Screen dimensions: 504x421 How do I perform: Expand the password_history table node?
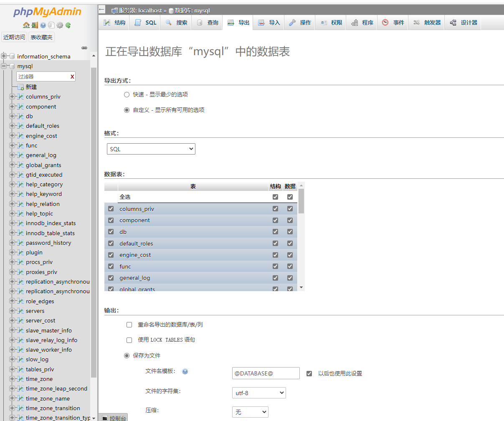pyautogui.click(x=12, y=243)
